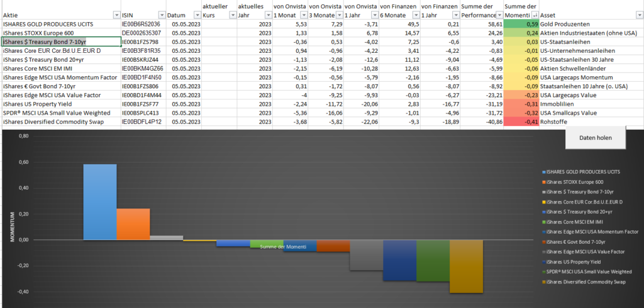Screen dimensions: 644x308
Task: Open the von Onvista 1 Monat filter dropdown
Action: tap(303, 15)
